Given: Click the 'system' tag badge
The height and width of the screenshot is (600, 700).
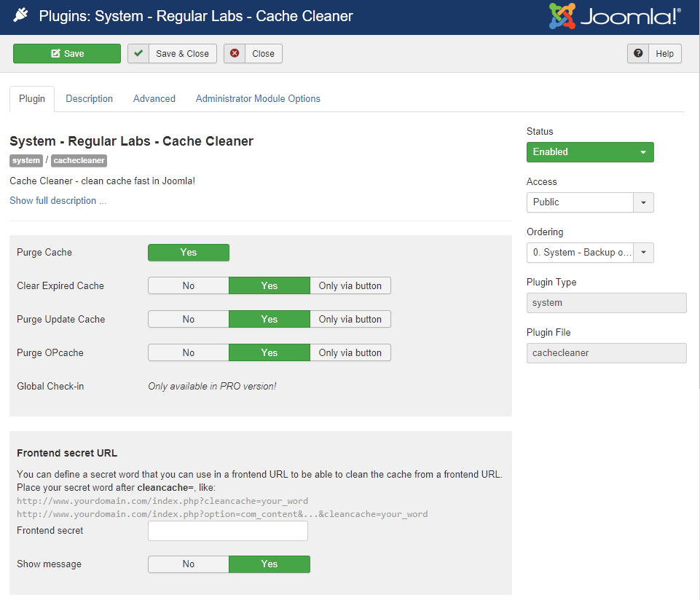Looking at the screenshot, I should click(x=26, y=161).
